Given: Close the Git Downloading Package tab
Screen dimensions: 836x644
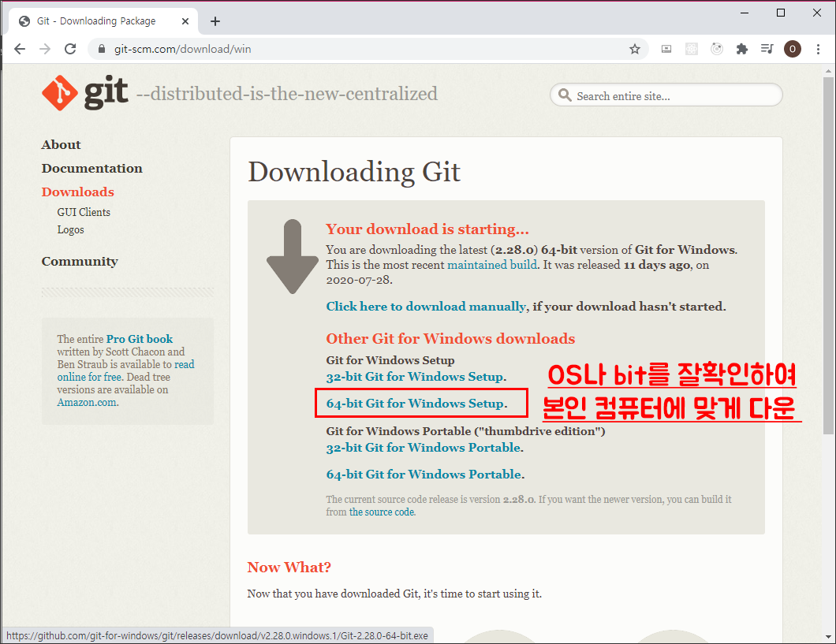Looking at the screenshot, I should 185,21.
